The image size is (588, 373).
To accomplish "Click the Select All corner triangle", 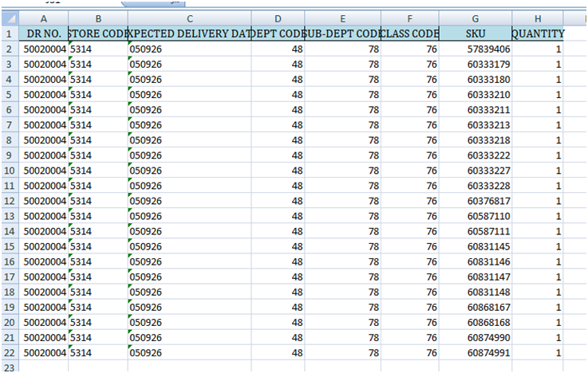I will click(x=10, y=18).
